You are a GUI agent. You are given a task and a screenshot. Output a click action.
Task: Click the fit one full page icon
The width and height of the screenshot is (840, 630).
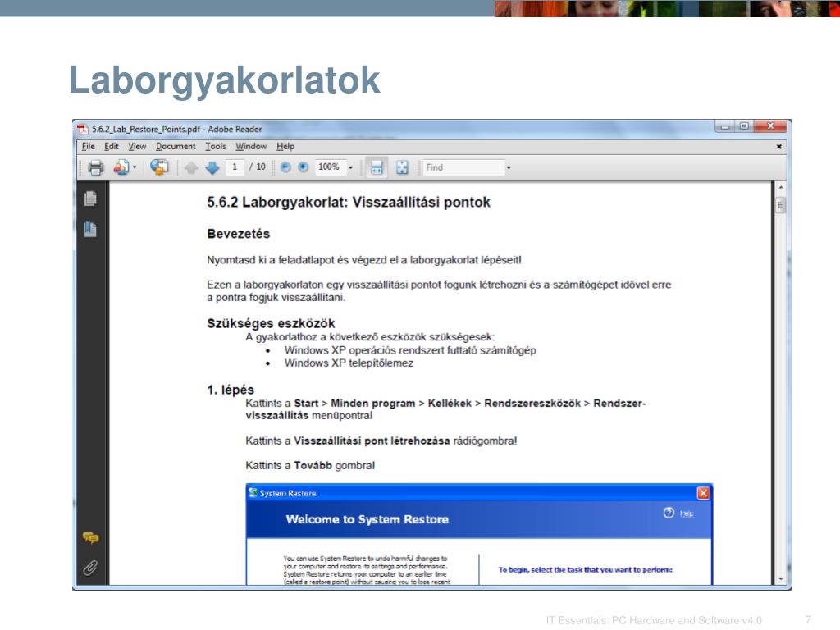click(402, 167)
